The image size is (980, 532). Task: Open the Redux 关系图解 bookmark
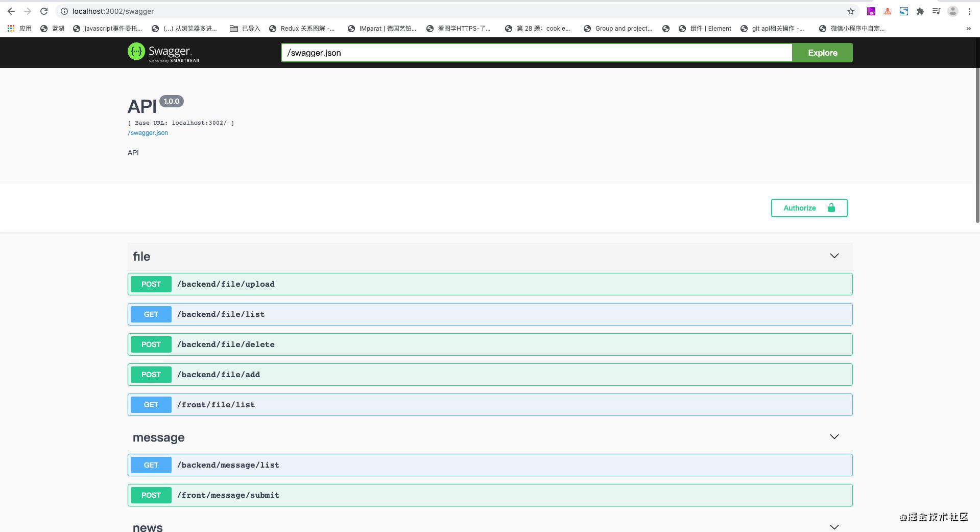pos(302,29)
